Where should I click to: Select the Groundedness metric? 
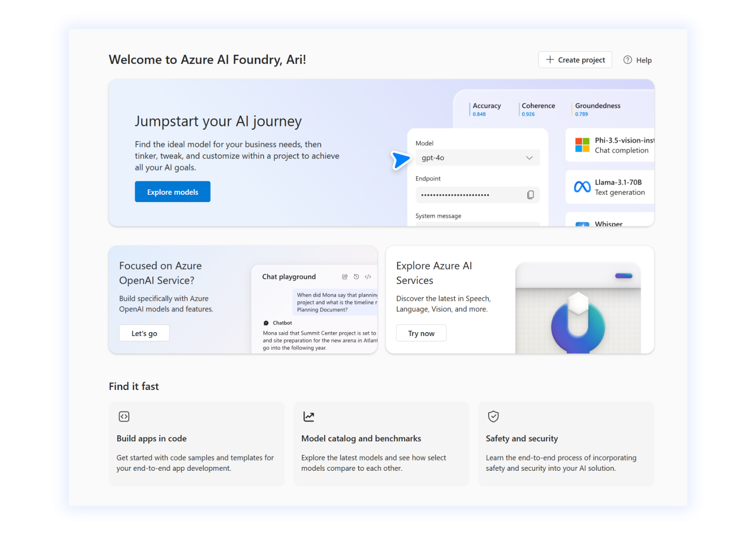(x=597, y=109)
